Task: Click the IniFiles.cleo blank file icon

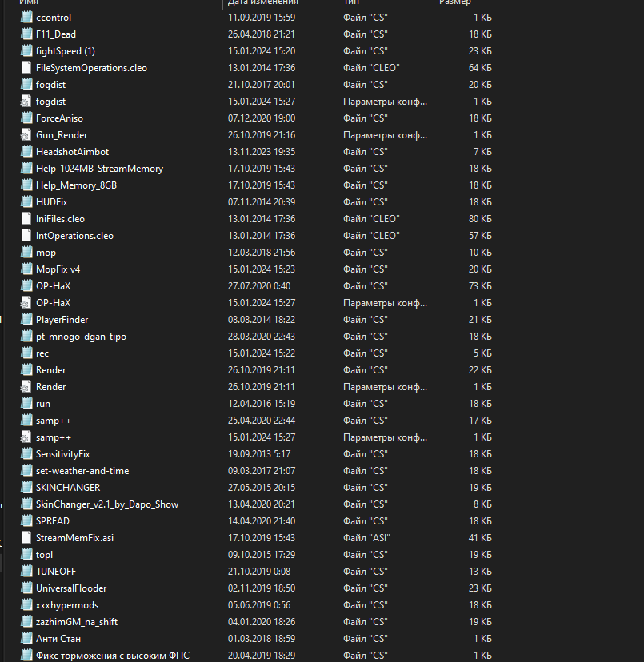Action: pos(27,219)
